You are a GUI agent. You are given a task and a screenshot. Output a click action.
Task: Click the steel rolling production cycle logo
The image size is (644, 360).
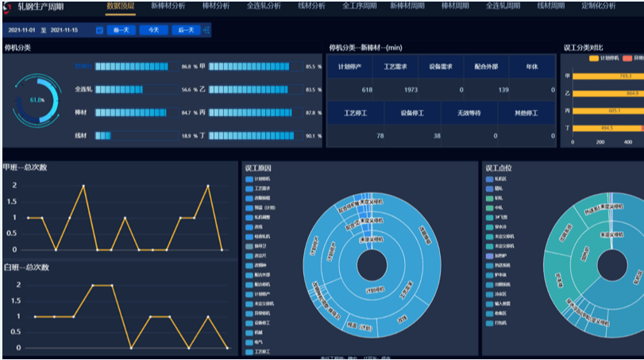pos(9,7)
